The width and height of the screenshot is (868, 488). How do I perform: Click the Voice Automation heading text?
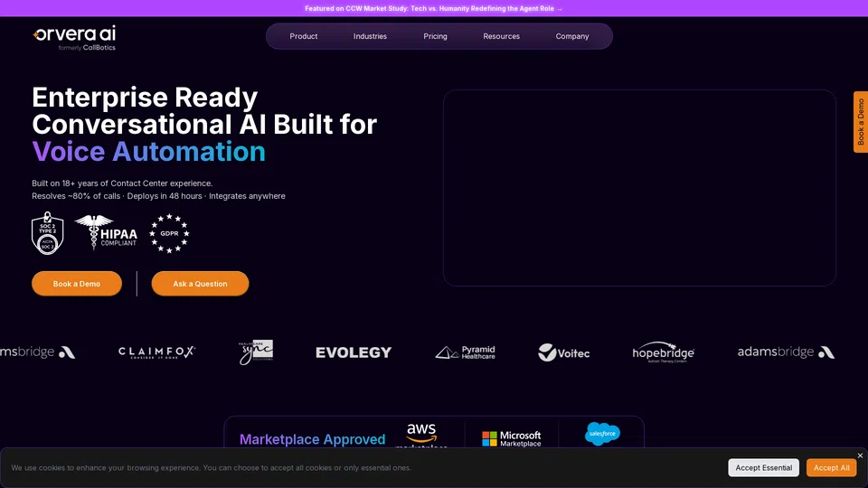(148, 152)
